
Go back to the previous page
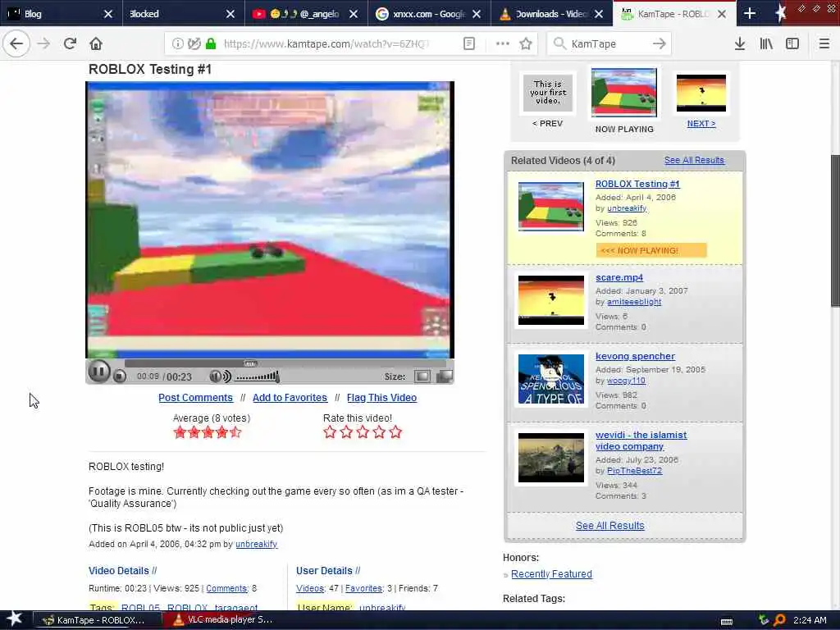click(16, 43)
